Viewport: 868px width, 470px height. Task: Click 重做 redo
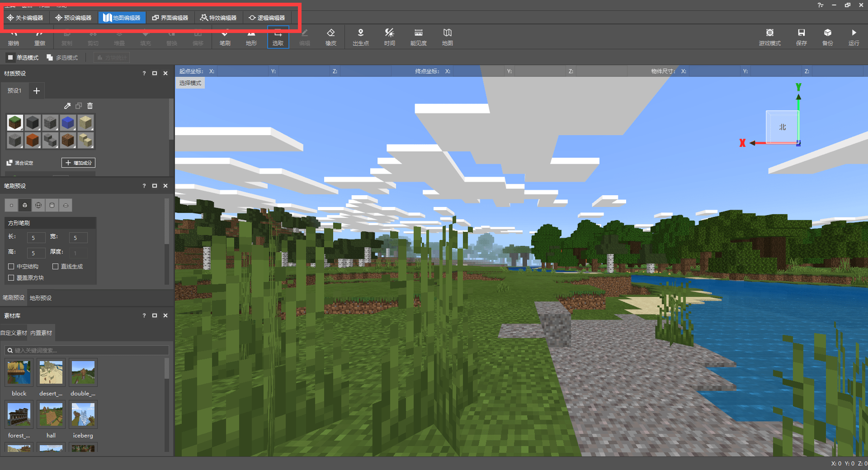point(40,38)
